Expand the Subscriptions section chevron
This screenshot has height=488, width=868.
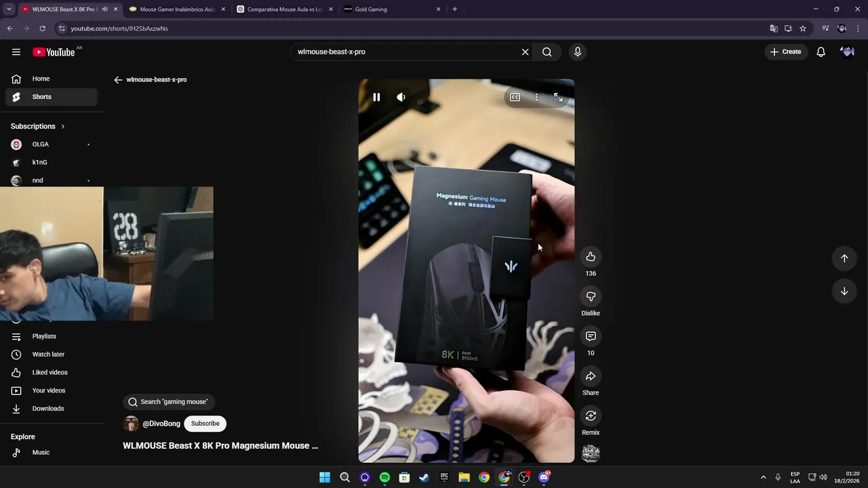(63, 127)
